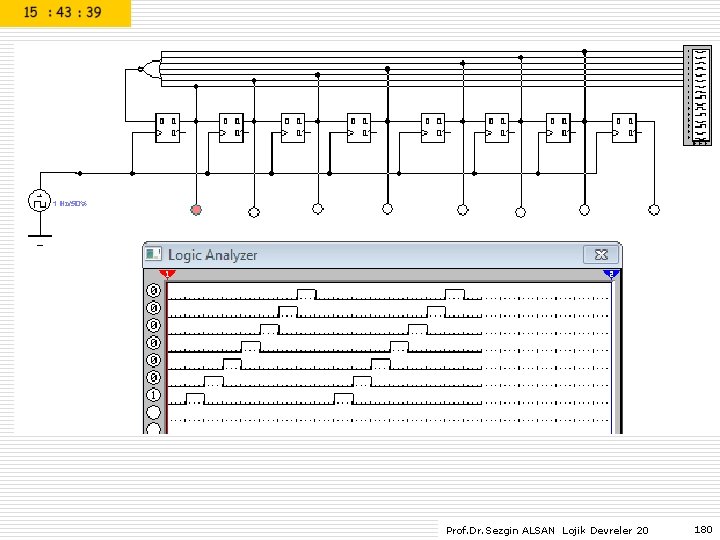Click the ground symbol below the clock
The height and width of the screenshot is (540, 720).
(x=40, y=239)
